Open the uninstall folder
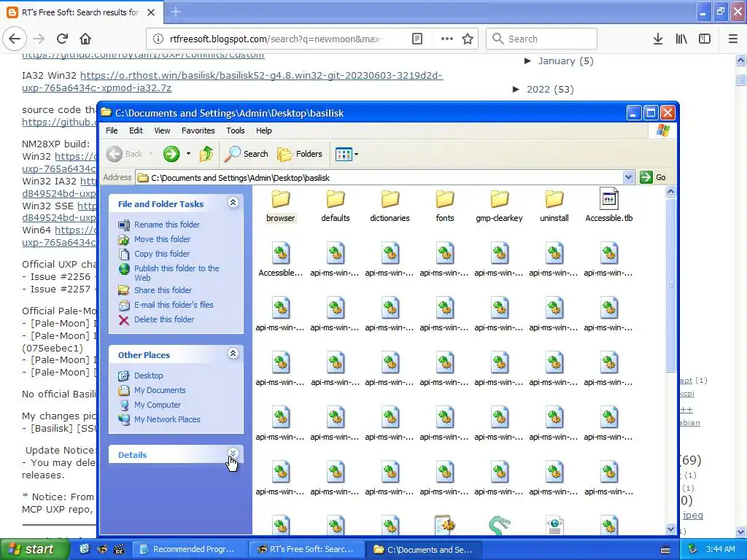 coord(554,206)
